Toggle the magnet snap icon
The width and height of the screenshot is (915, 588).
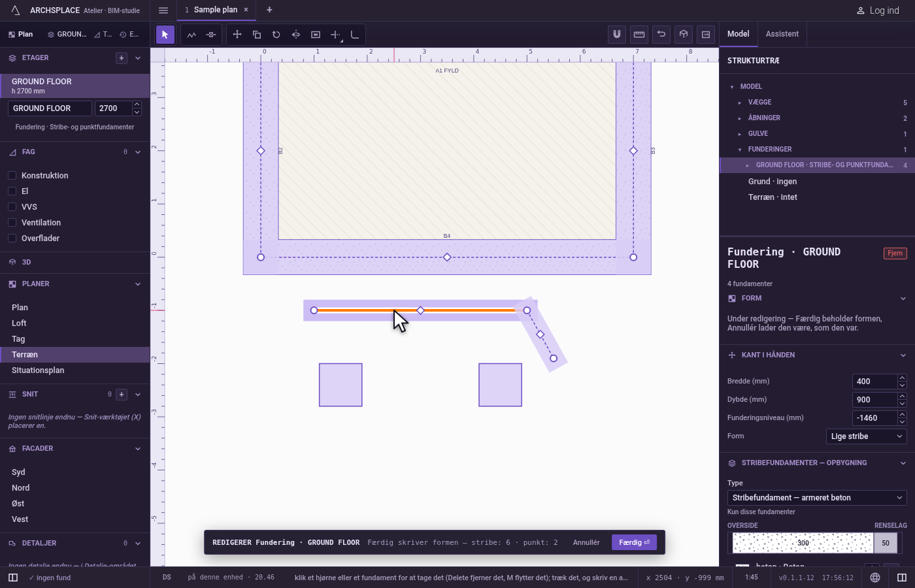coord(617,34)
